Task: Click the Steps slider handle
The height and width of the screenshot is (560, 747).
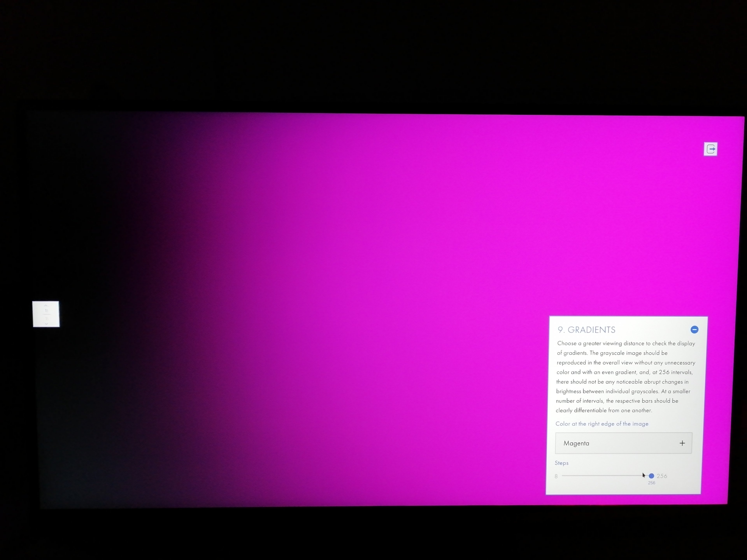Action: (651, 476)
